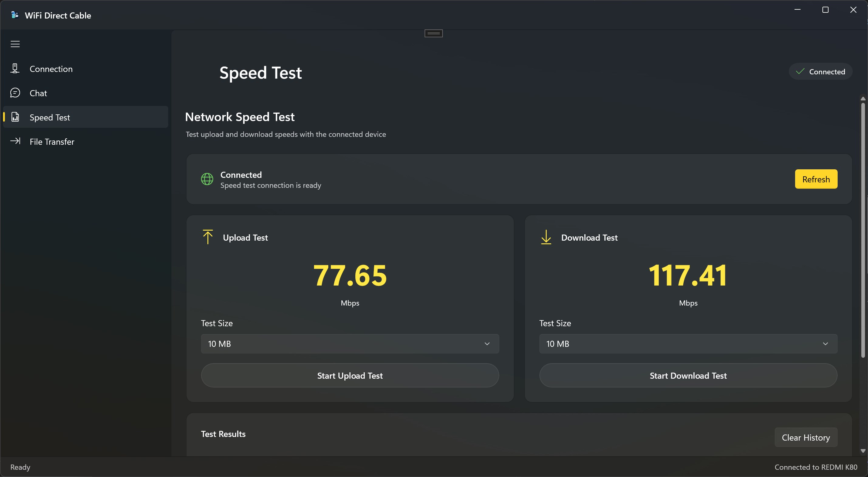
Task: Expand Upload Test Size dropdown
Action: (x=350, y=344)
